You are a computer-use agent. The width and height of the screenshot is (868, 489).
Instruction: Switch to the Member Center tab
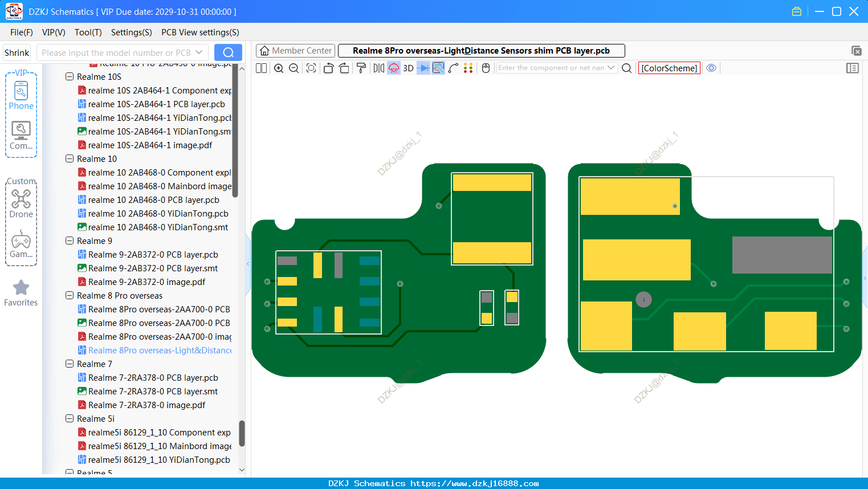click(295, 51)
